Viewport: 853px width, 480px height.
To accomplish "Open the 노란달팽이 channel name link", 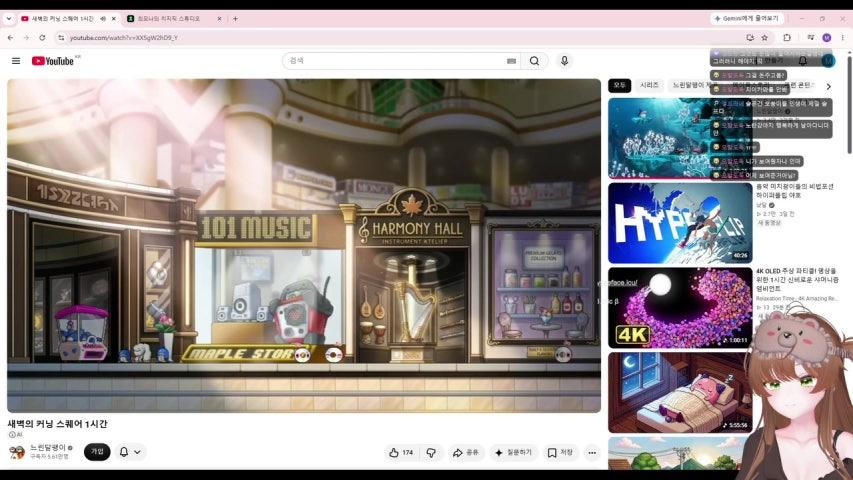I will [48, 447].
